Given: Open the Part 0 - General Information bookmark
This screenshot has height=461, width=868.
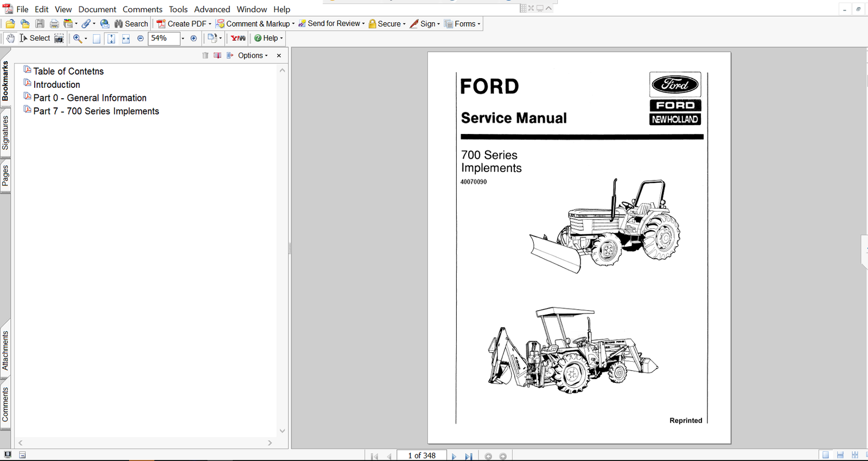Looking at the screenshot, I should [x=90, y=98].
